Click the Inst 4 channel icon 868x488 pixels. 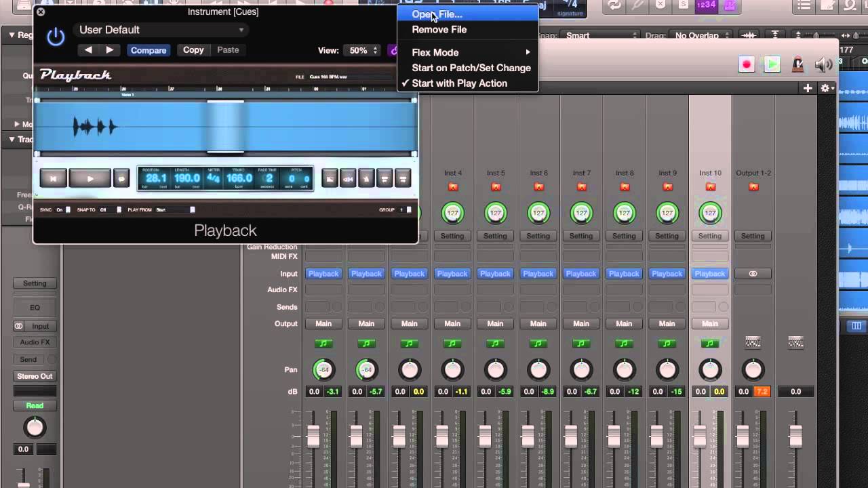point(453,186)
